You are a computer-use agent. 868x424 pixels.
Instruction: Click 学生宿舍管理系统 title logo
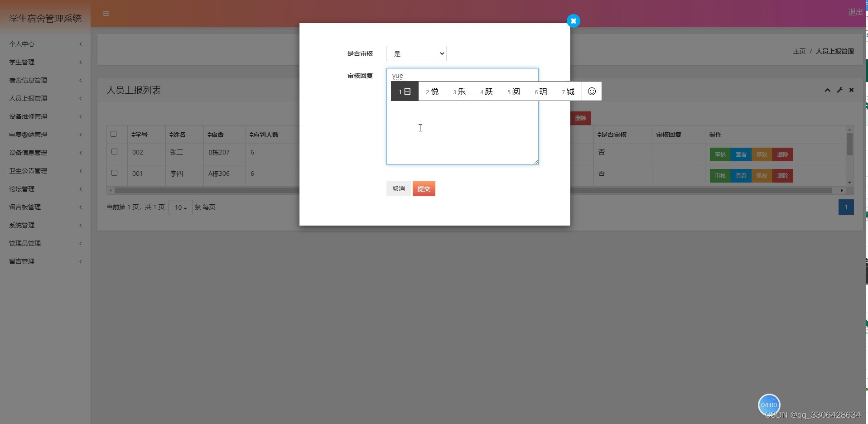pos(45,19)
